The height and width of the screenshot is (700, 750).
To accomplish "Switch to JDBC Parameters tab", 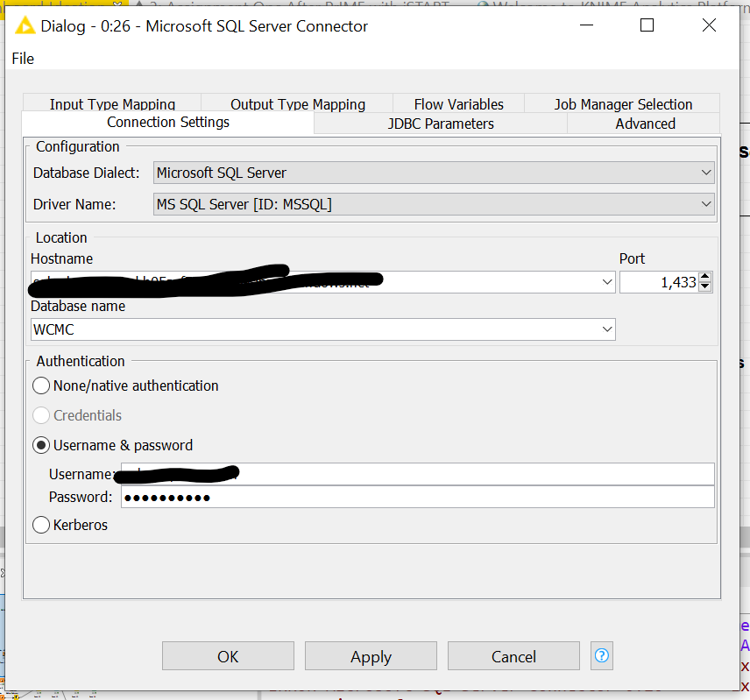I will (x=441, y=124).
